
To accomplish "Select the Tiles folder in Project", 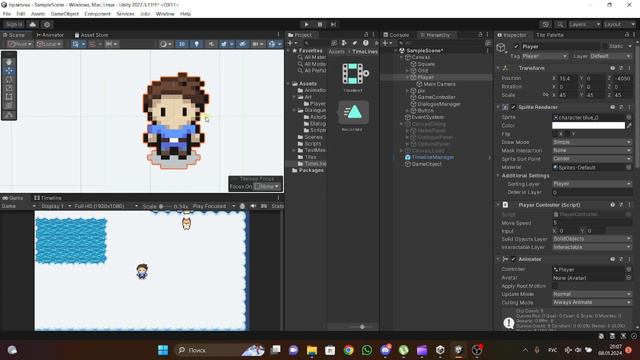I will (x=311, y=157).
